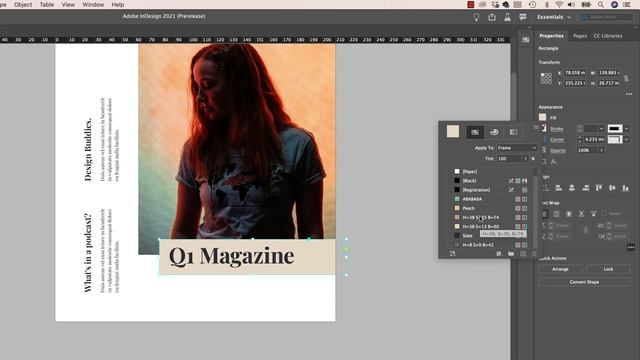Click the Tint value field
Viewport: 640px width, 360px height.
click(509, 158)
